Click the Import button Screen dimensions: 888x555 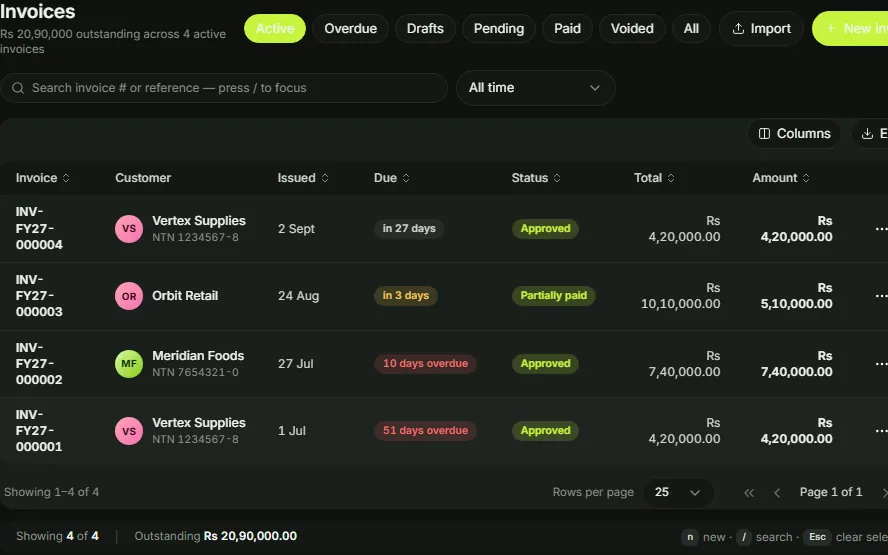pyautogui.click(x=761, y=28)
